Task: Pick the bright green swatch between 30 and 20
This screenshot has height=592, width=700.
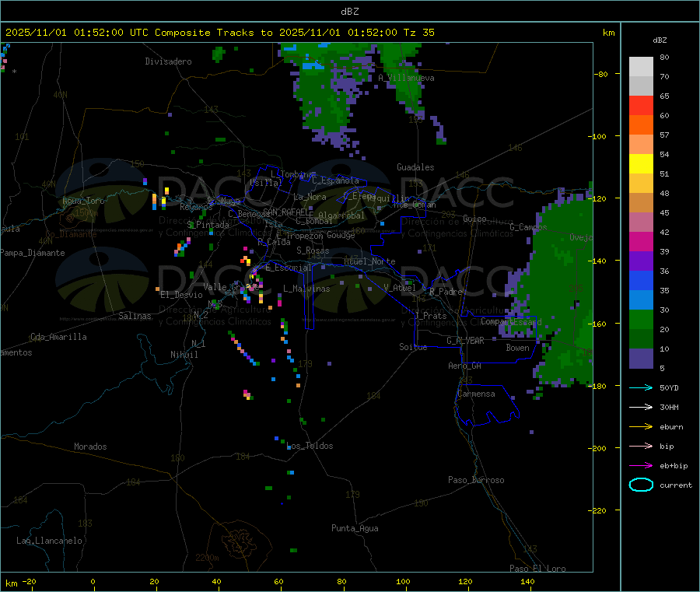Action: coord(641,319)
